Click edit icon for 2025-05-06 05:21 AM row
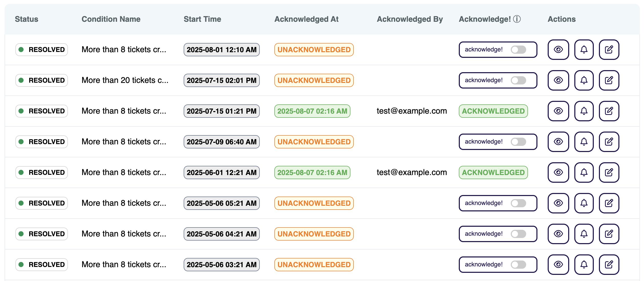644x281 pixels. tap(609, 203)
